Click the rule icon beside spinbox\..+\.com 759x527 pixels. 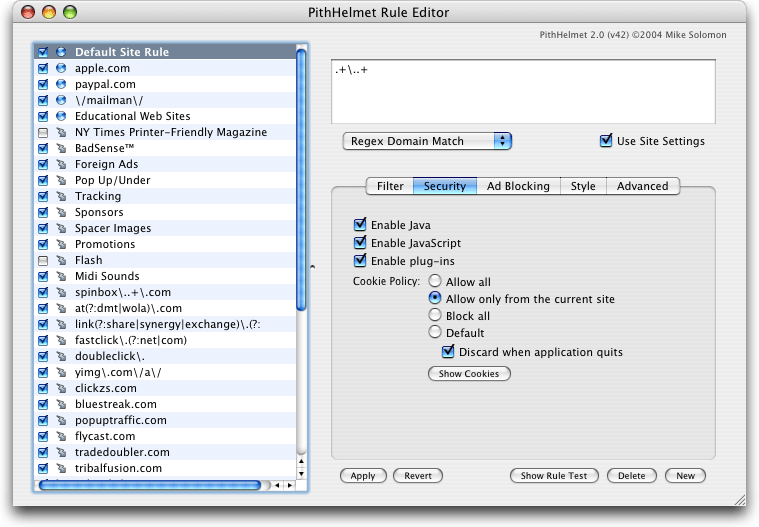click(61, 292)
